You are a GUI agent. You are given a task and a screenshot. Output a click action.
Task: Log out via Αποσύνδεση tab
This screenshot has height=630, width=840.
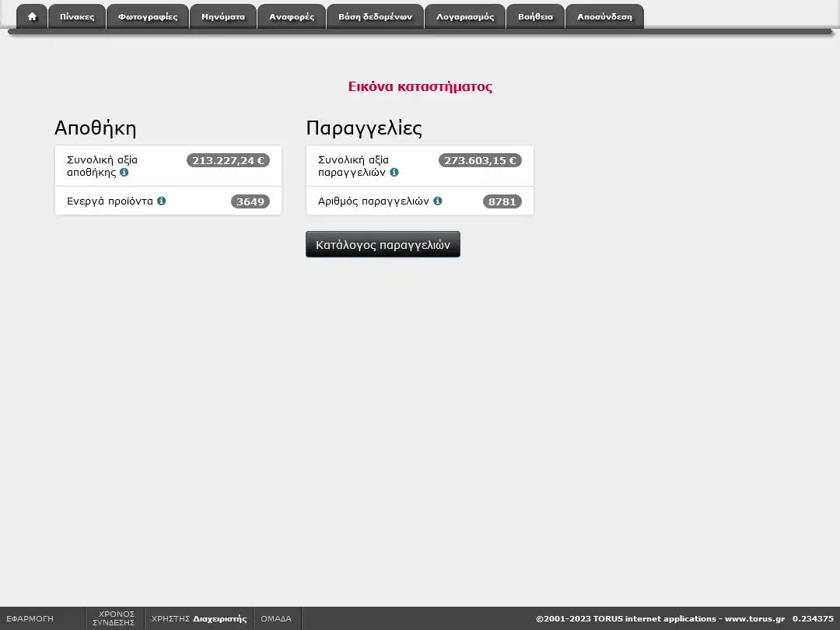tap(604, 16)
